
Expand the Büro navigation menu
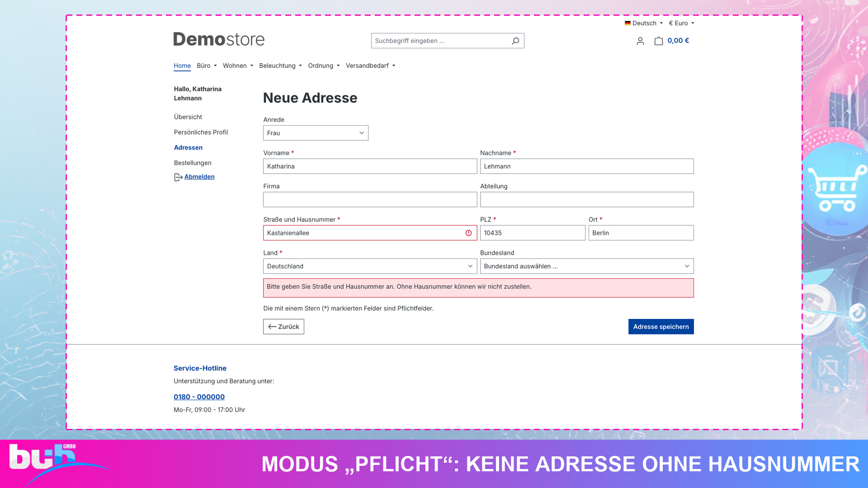(x=207, y=66)
